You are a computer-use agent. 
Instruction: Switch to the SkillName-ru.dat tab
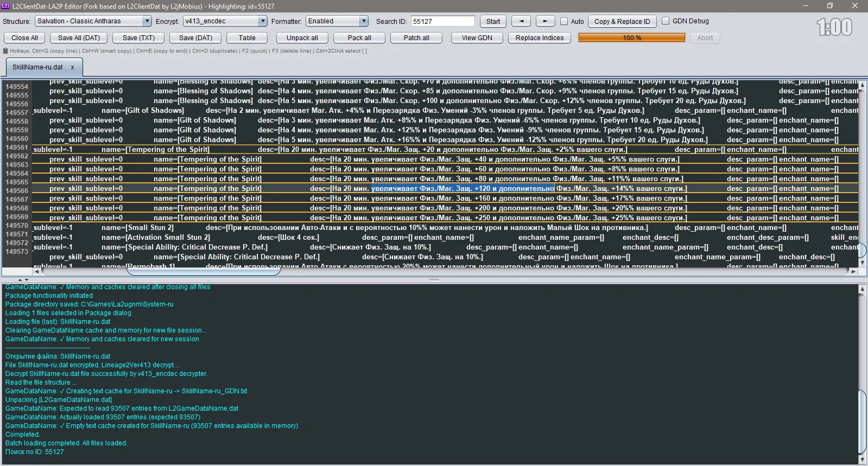point(37,67)
